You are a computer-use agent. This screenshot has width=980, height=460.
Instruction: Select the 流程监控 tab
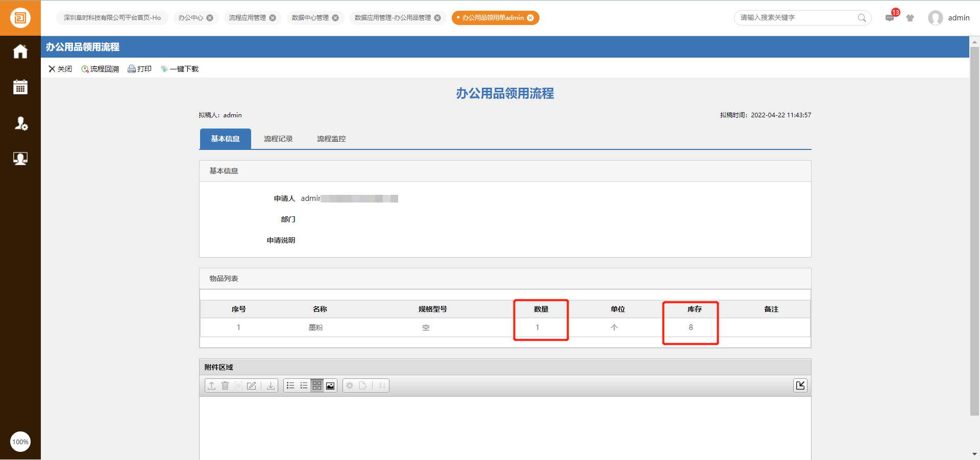coord(331,139)
